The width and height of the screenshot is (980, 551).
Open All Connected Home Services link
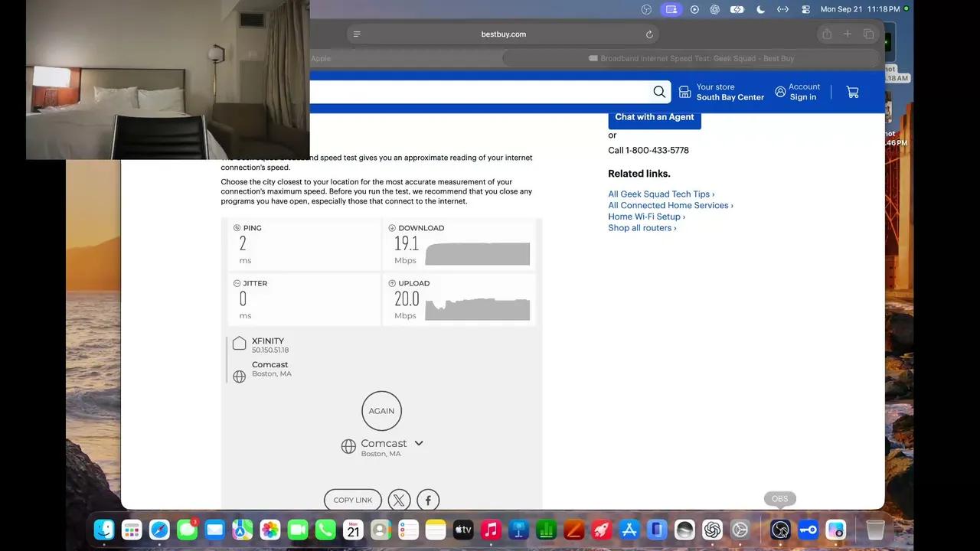[671, 205]
